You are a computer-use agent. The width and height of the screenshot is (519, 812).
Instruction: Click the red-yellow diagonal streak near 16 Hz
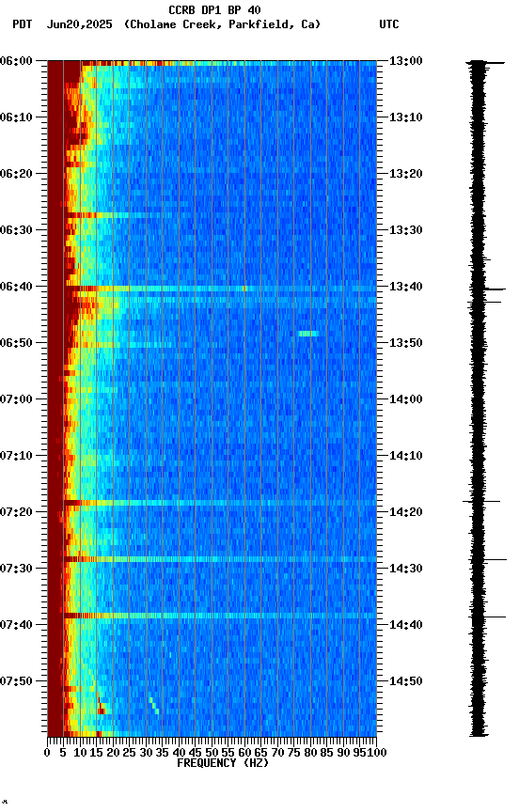(101, 704)
